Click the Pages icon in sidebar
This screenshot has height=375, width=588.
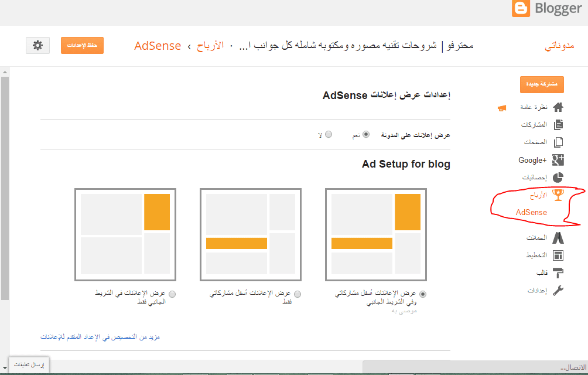click(558, 142)
